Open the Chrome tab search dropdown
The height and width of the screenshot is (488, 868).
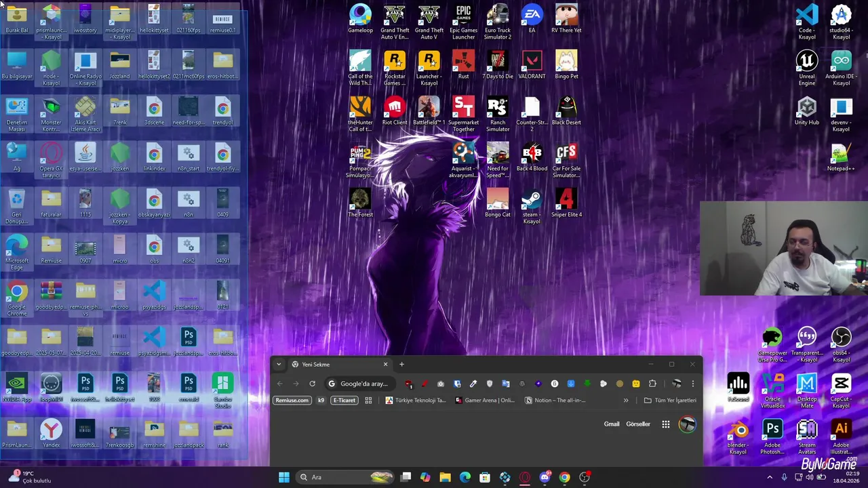pyautogui.click(x=278, y=364)
